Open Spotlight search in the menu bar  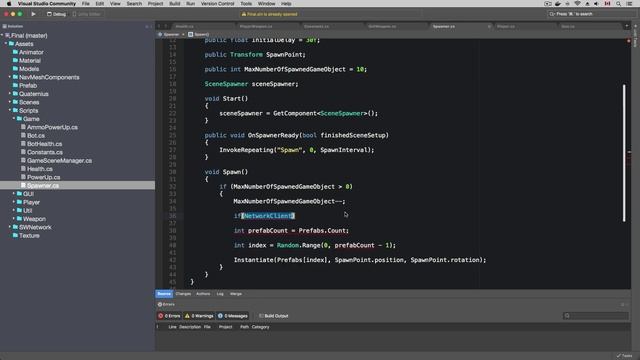tap(618, 4)
